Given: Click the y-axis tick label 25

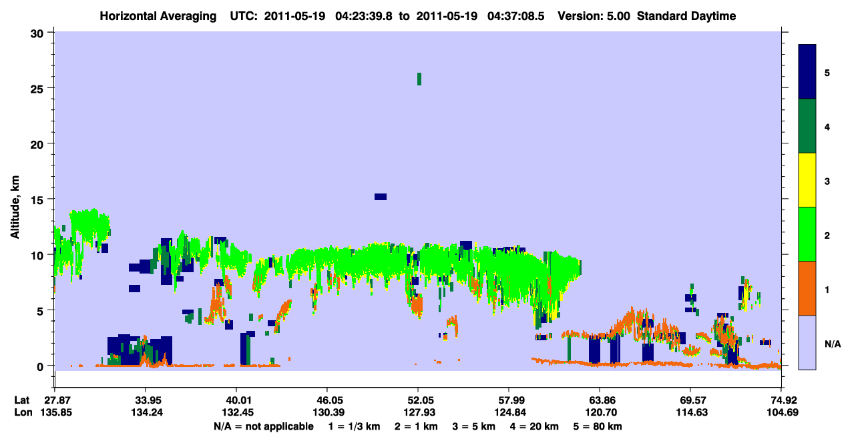Looking at the screenshot, I should [39, 88].
